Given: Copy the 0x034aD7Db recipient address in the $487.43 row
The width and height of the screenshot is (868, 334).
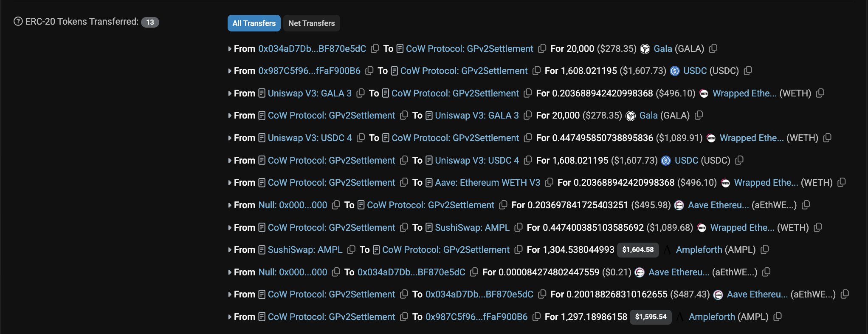Looking at the screenshot, I should (x=542, y=294).
